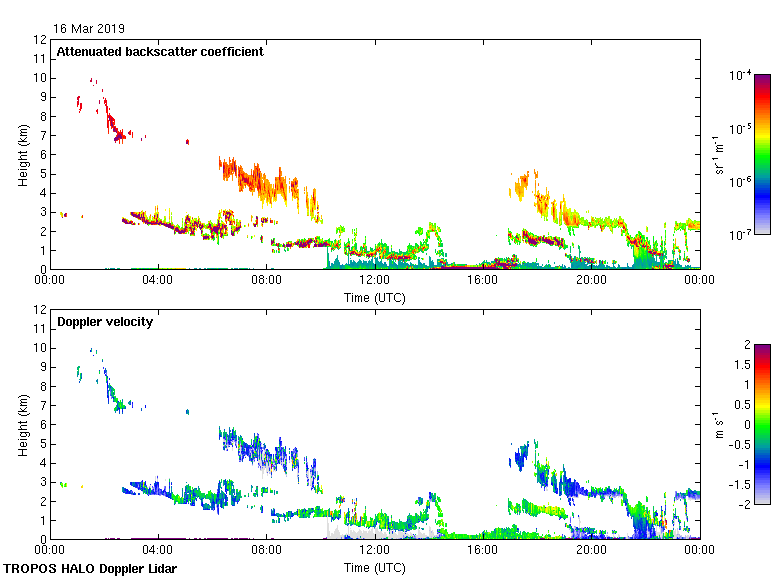
Task: Click 12:00 tick label on backscatter time axis
Action: tap(374, 280)
